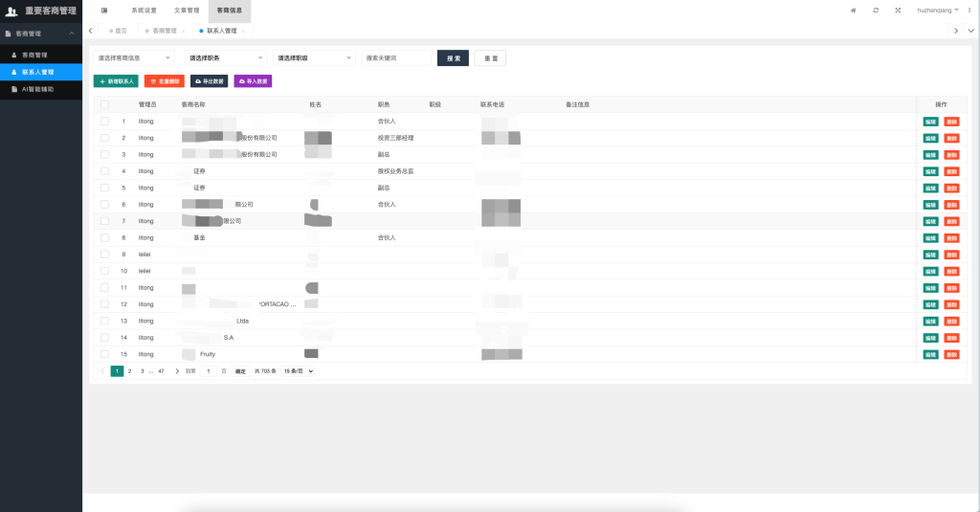The image size is (980, 512).
Task: Open the 系统设置 top menu
Action: (x=144, y=10)
